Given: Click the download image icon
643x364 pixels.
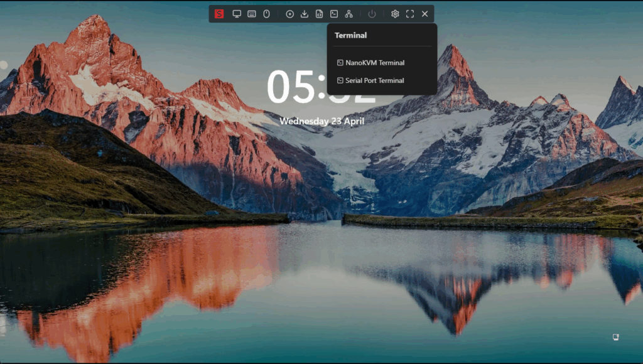Looking at the screenshot, I should 305,14.
